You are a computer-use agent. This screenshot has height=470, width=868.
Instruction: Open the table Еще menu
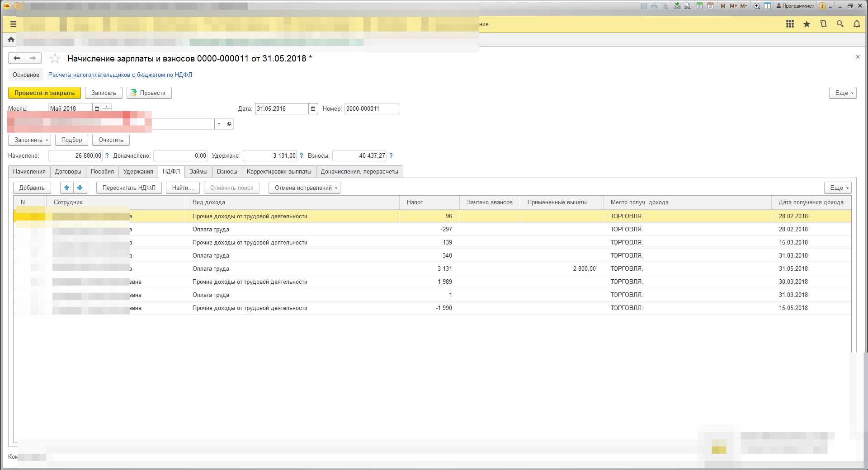click(x=840, y=188)
